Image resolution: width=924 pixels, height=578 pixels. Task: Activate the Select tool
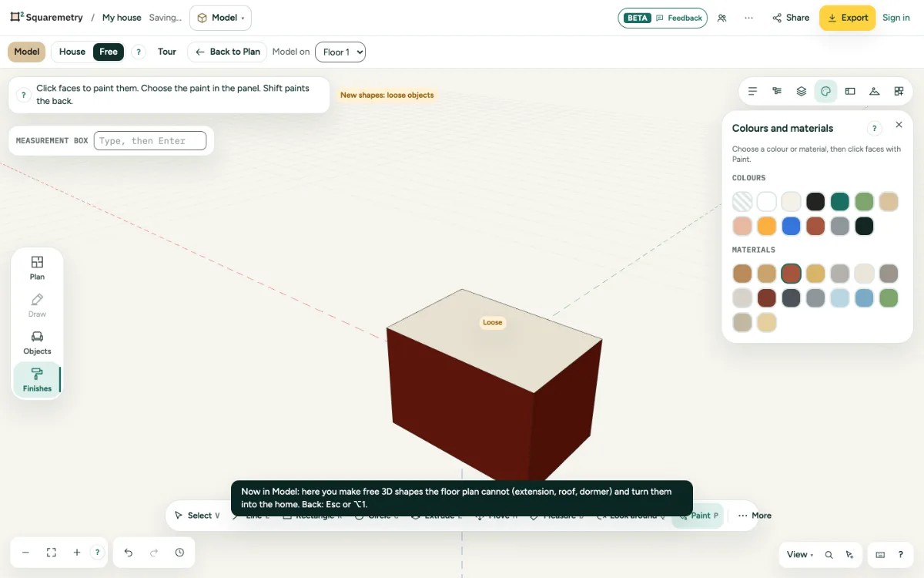pyautogui.click(x=197, y=516)
